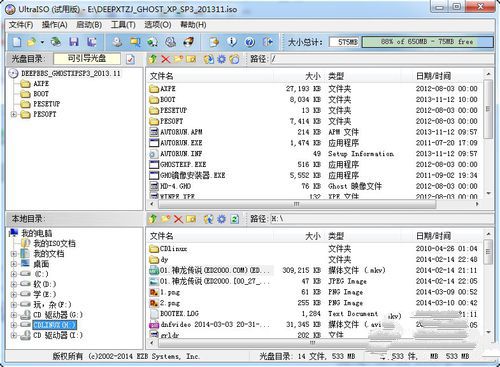Click the Save floppy disk icon
Image resolution: width=500 pixels, height=367 pixels.
(x=74, y=42)
